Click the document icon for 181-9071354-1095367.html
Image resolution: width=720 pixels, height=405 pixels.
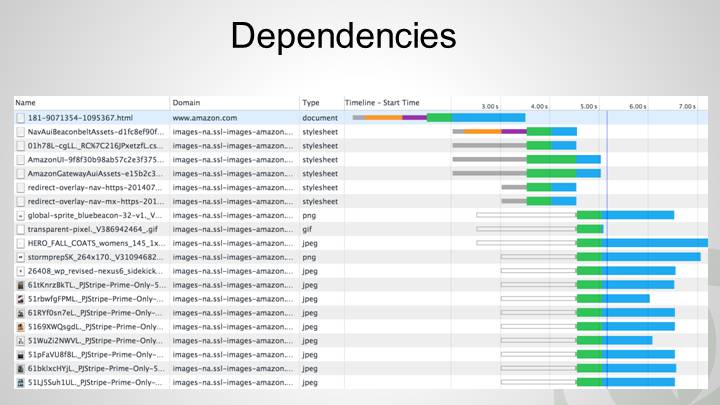point(20,118)
